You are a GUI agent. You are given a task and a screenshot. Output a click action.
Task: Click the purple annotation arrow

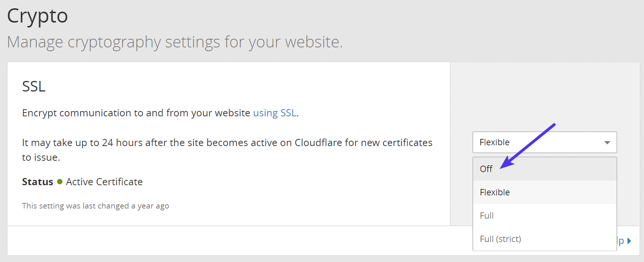pyautogui.click(x=528, y=146)
